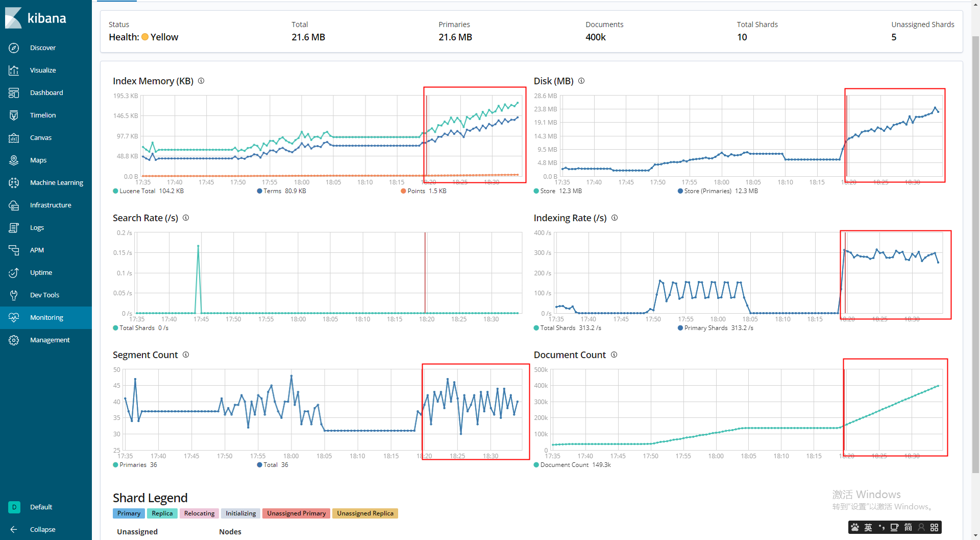Open Machine Learning menu label
Screen dimensions: 980x540
57,183
